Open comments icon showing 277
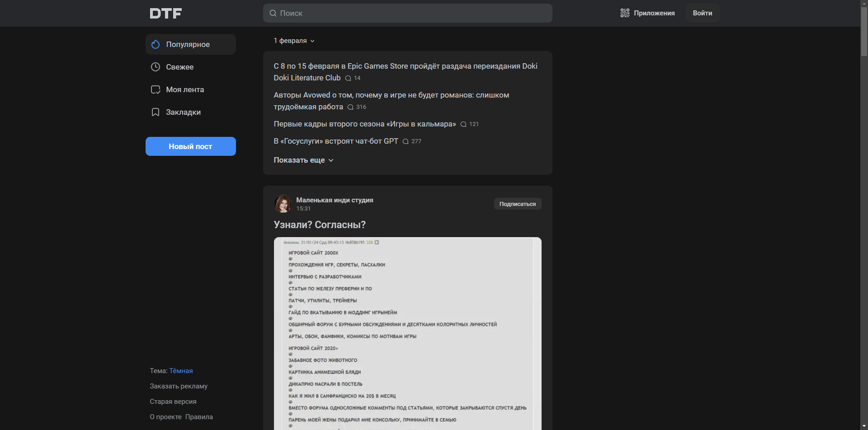 pyautogui.click(x=406, y=141)
